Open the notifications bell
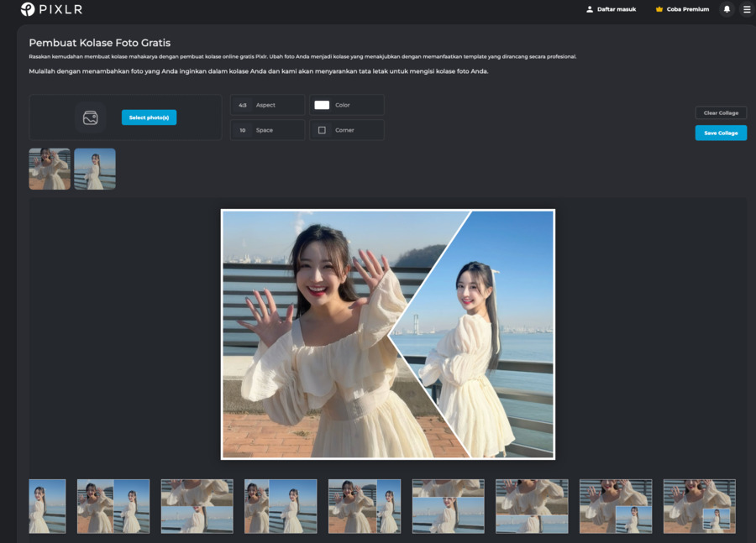 tap(727, 9)
